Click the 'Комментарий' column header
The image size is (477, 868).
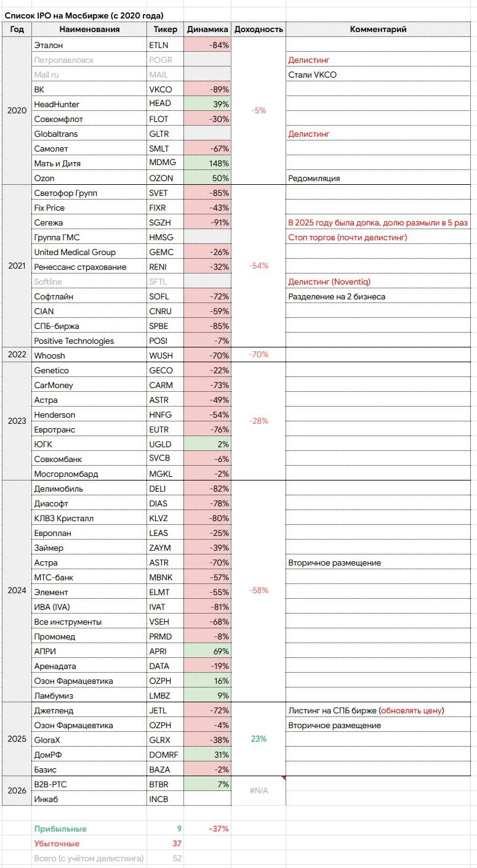pyautogui.click(x=378, y=30)
